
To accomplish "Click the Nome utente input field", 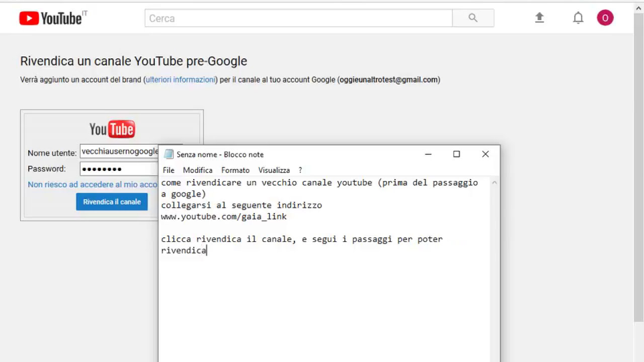I will pos(120,152).
